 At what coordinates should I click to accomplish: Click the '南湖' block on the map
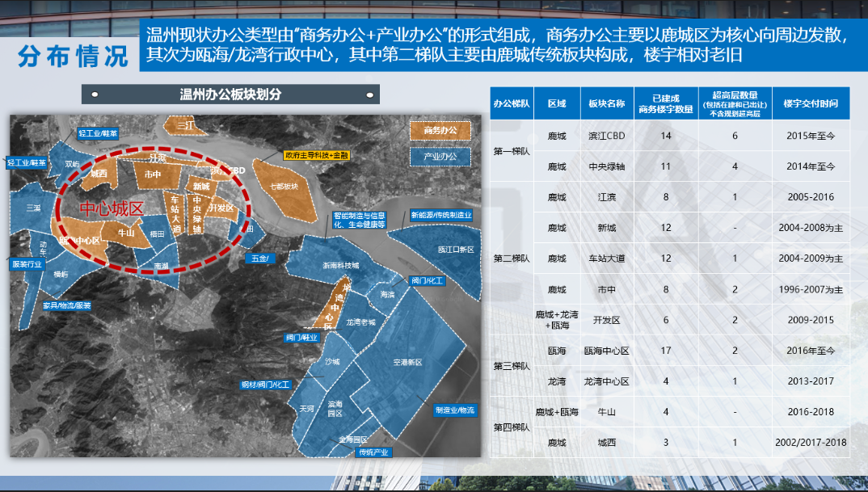(161, 267)
